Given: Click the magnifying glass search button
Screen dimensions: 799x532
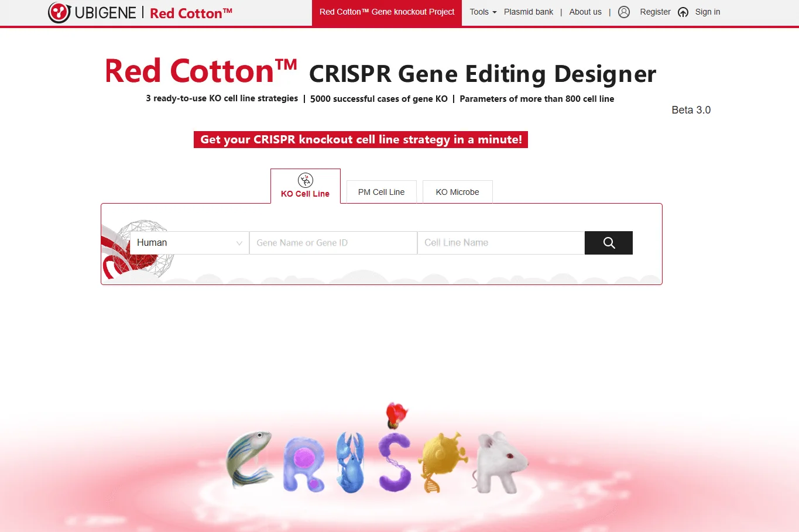Looking at the screenshot, I should [609, 243].
